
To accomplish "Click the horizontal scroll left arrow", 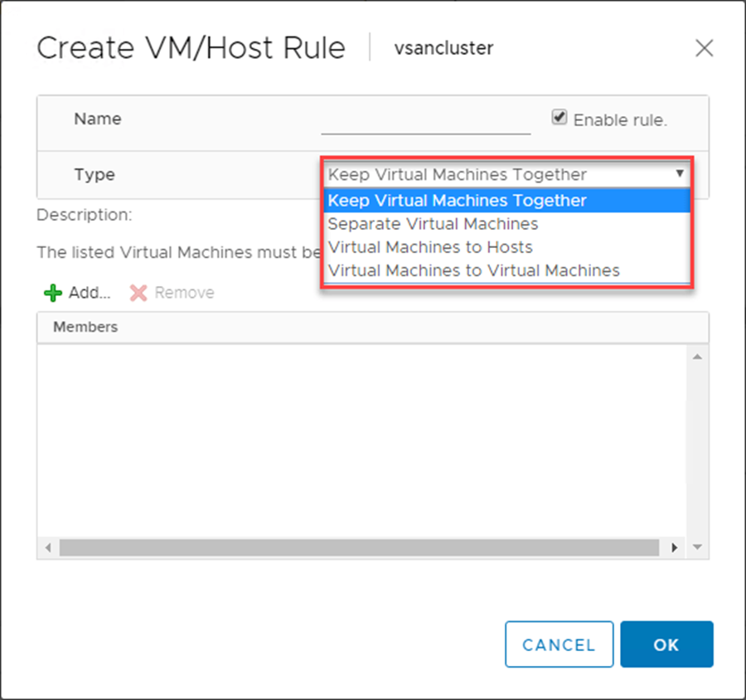I will [x=48, y=548].
